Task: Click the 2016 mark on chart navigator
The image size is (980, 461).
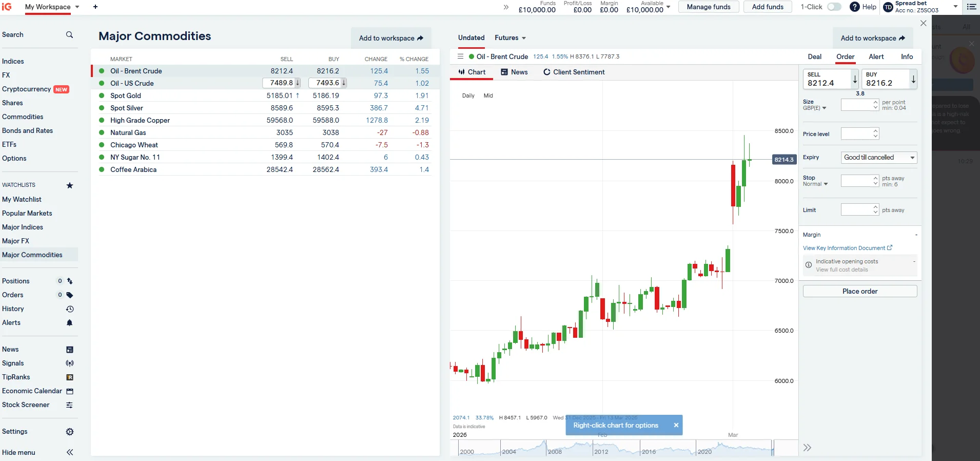Action: (x=649, y=452)
